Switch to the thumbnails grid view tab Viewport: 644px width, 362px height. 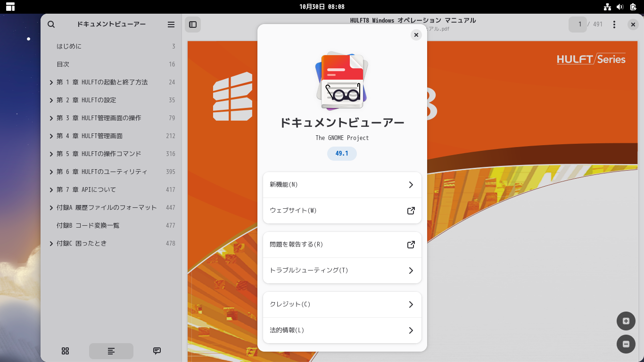pos(66,351)
